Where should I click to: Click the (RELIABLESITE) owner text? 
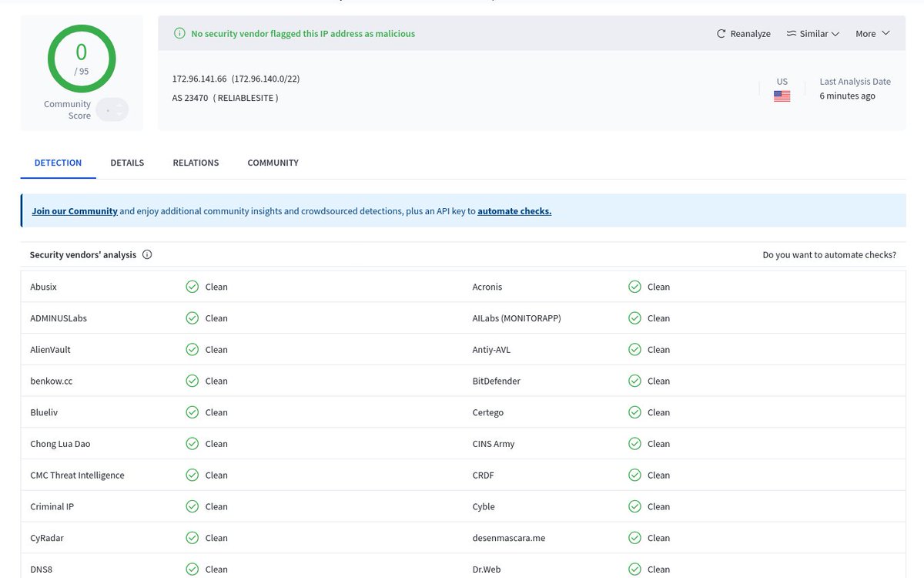[x=246, y=98]
